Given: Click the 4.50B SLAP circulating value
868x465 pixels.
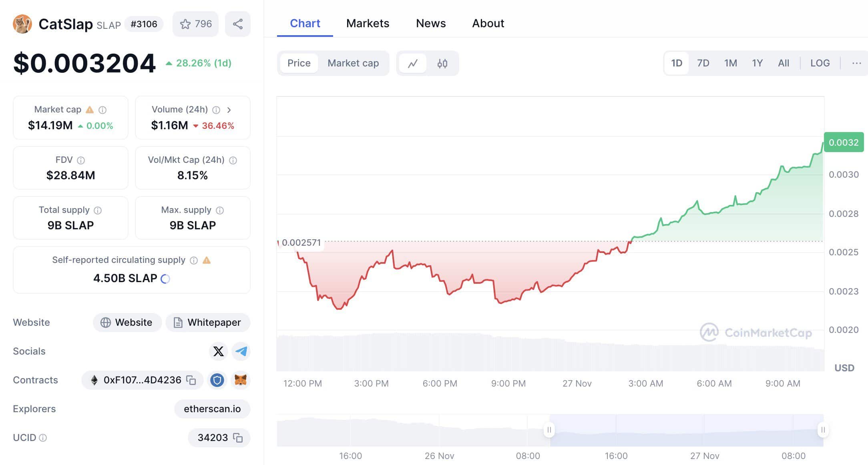Looking at the screenshot, I should 125,278.
